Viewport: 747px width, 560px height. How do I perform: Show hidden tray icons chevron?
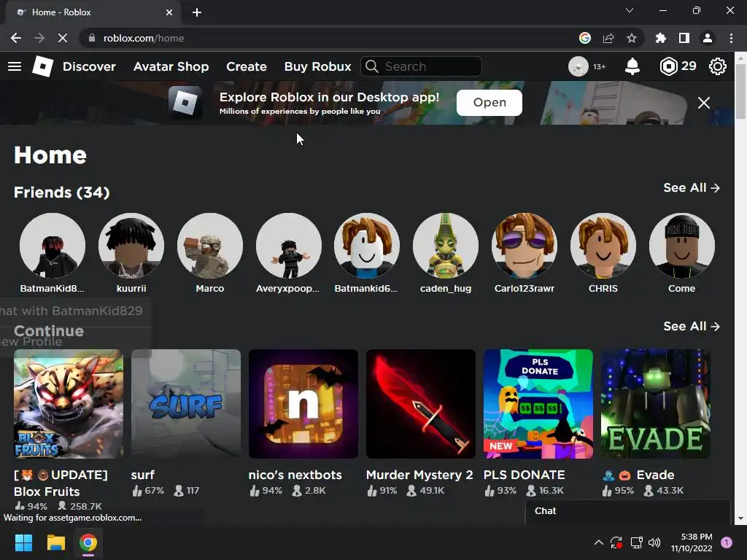599,542
